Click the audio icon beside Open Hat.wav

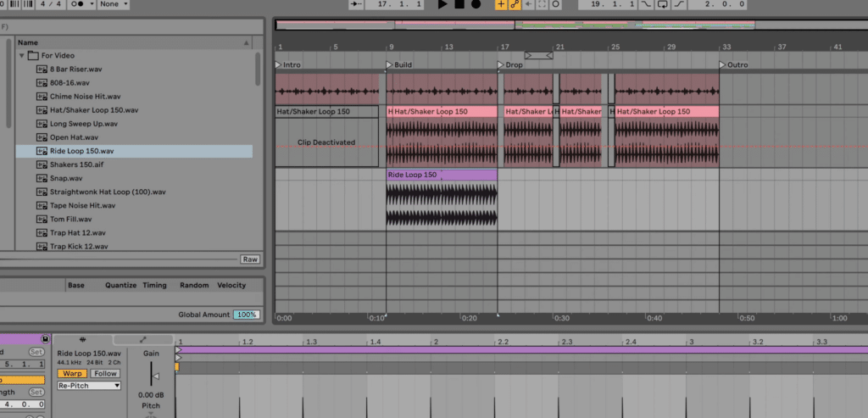point(41,137)
